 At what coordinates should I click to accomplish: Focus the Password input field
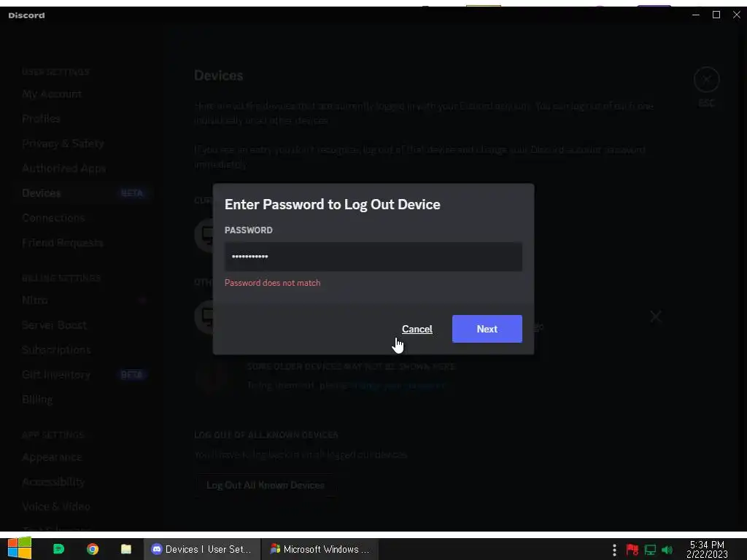tap(373, 257)
